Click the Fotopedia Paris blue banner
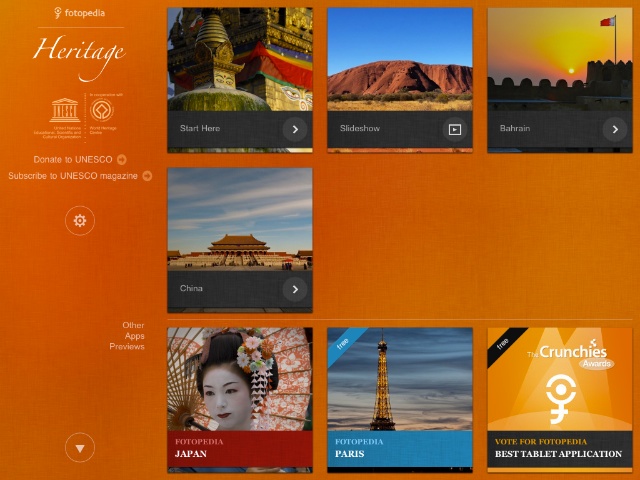Image resolution: width=640 pixels, height=480 pixels. coord(400,449)
